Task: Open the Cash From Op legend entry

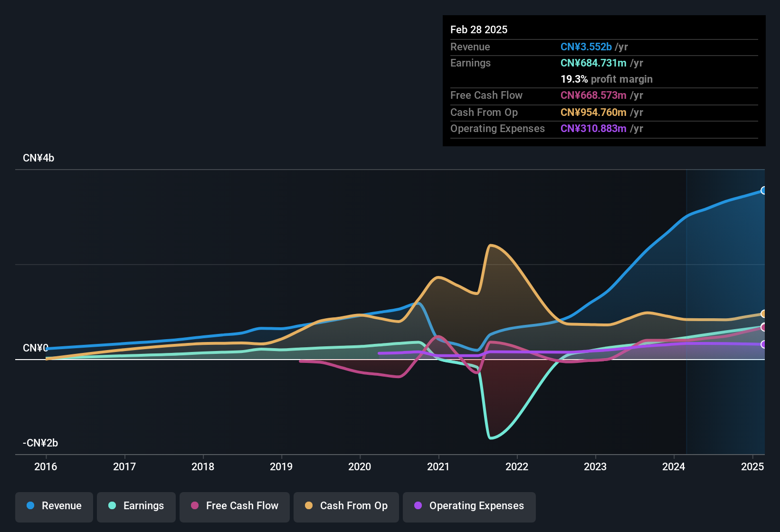Action: point(346,506)
